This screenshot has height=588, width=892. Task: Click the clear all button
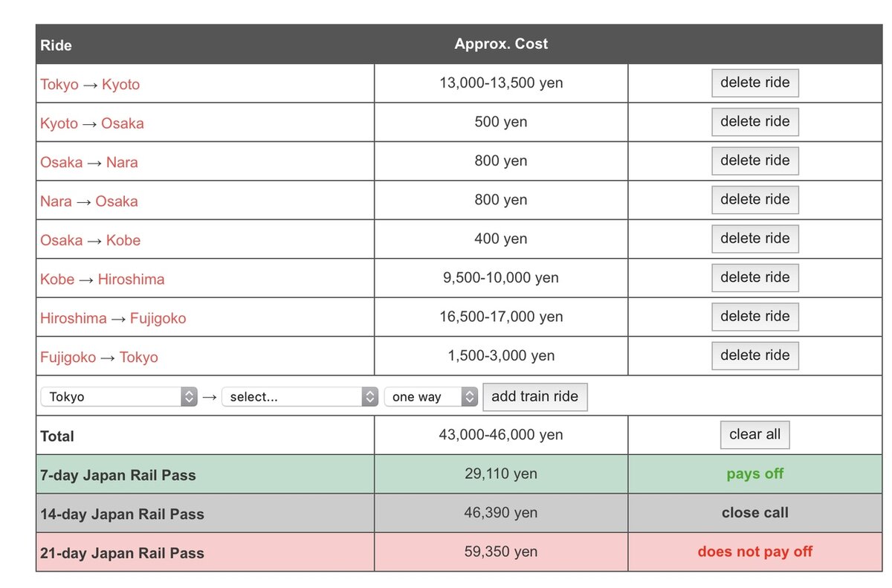pyautogui.click(x=755, y=435)
